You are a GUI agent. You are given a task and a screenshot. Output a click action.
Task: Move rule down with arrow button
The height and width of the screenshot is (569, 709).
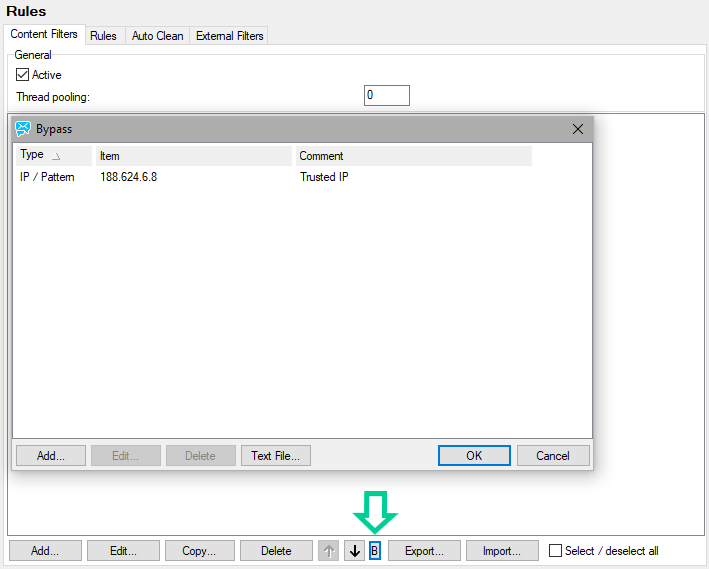pyautogui.click(x=354, y=550)
